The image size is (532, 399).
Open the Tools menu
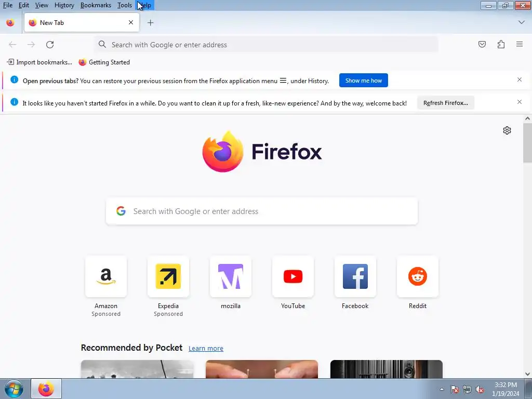pyautogui.click(x=125, y=5)
